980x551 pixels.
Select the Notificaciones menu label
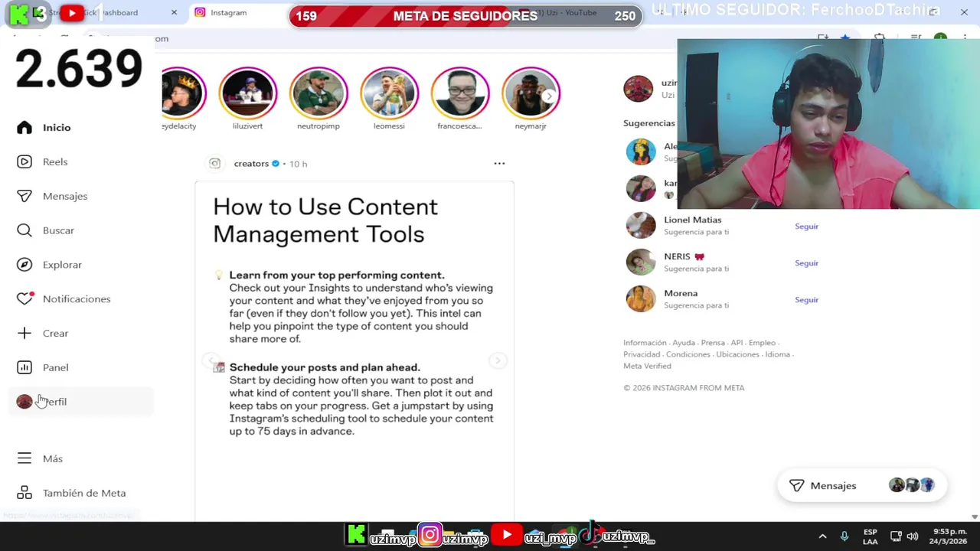coord(77,299)
